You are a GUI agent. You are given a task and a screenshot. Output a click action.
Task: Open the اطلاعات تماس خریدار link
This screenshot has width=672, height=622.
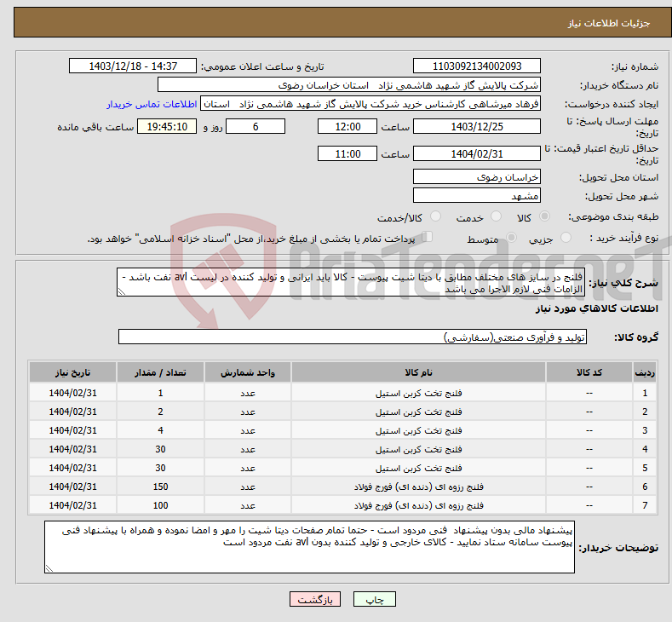(x=152, y=104)
